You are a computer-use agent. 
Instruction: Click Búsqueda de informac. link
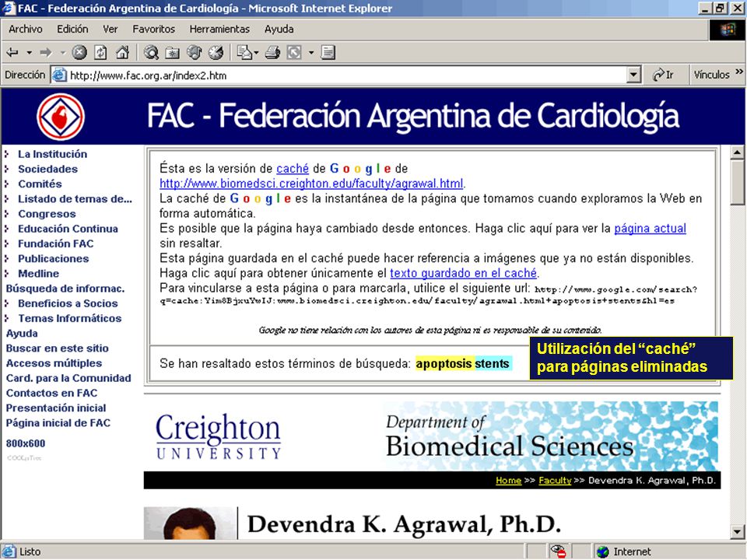click(x=65, y=288)
